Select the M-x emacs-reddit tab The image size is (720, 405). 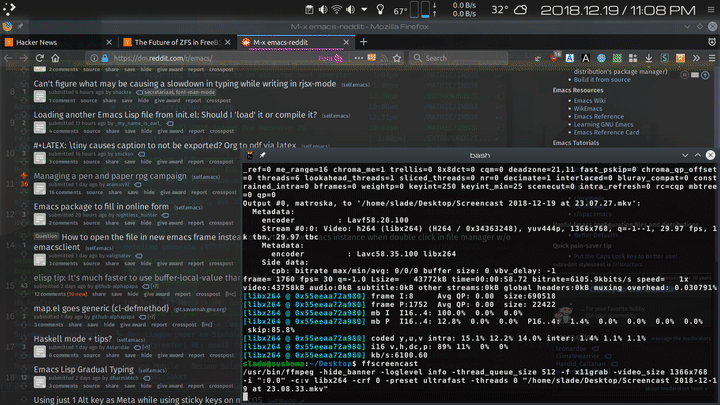click(296, 42)
